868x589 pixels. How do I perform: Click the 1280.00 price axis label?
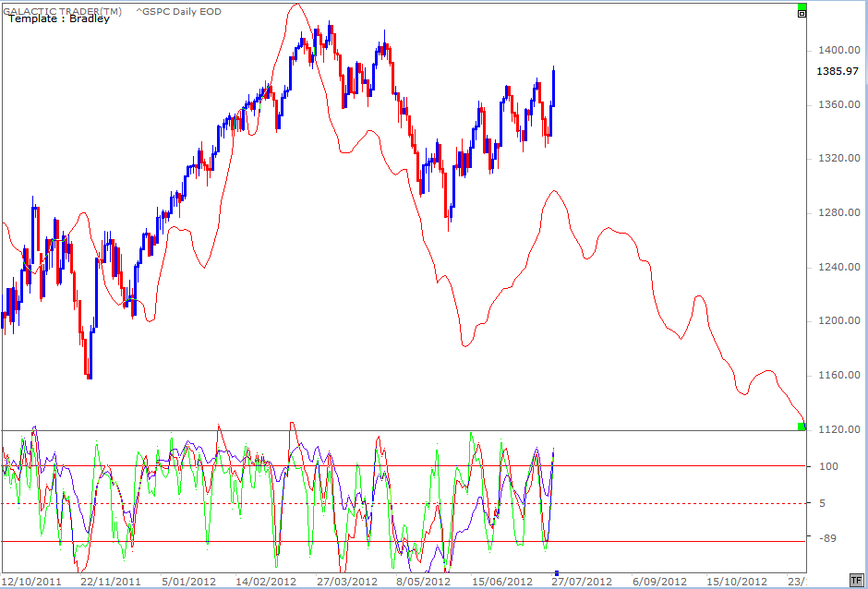[841, 212]
